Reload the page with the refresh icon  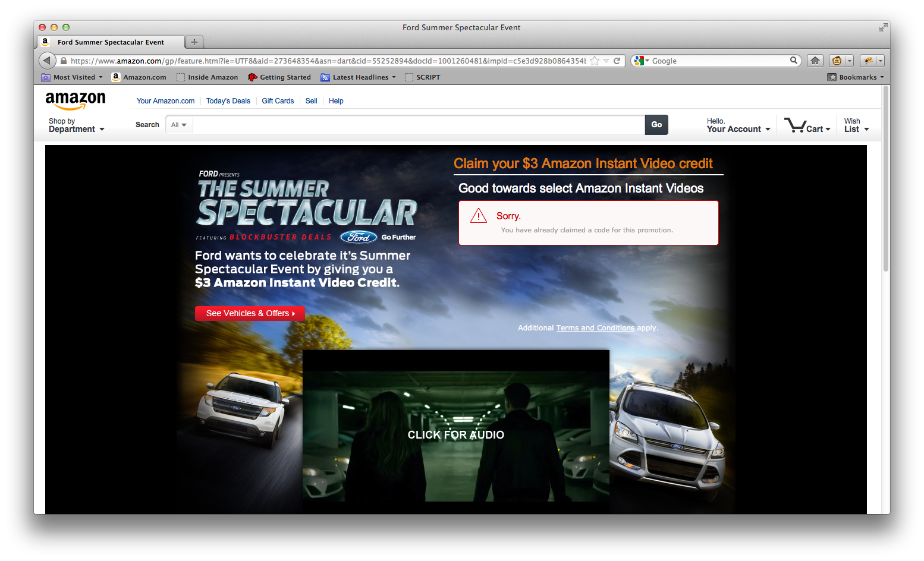(617, 61)
